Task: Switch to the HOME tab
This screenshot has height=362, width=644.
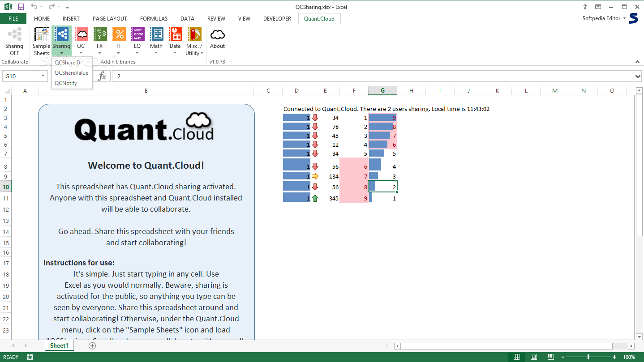Action: [42, 19]
